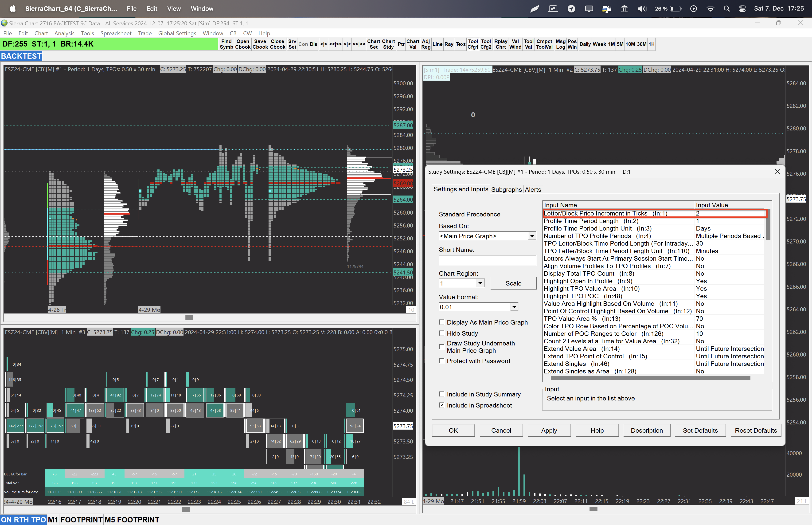Click the Find Symb toolbar button

(226, 44)
